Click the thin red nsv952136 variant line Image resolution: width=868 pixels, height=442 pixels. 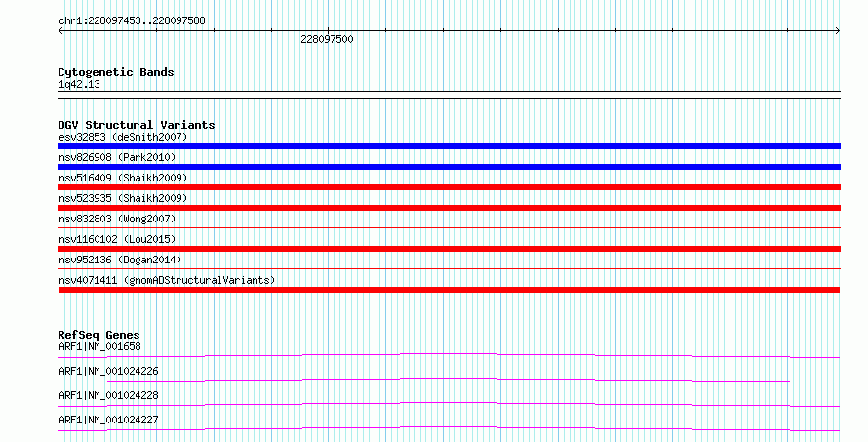click(x=449, y=268)
